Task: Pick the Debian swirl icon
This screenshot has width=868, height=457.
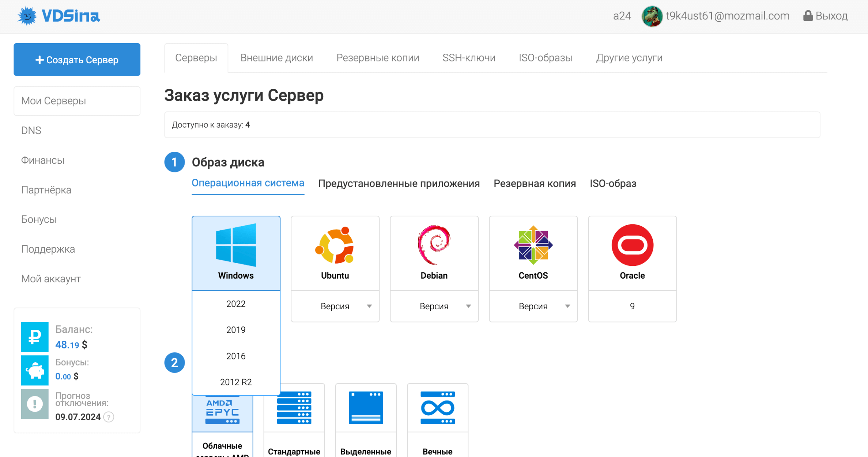Action: tap(434, 245)
